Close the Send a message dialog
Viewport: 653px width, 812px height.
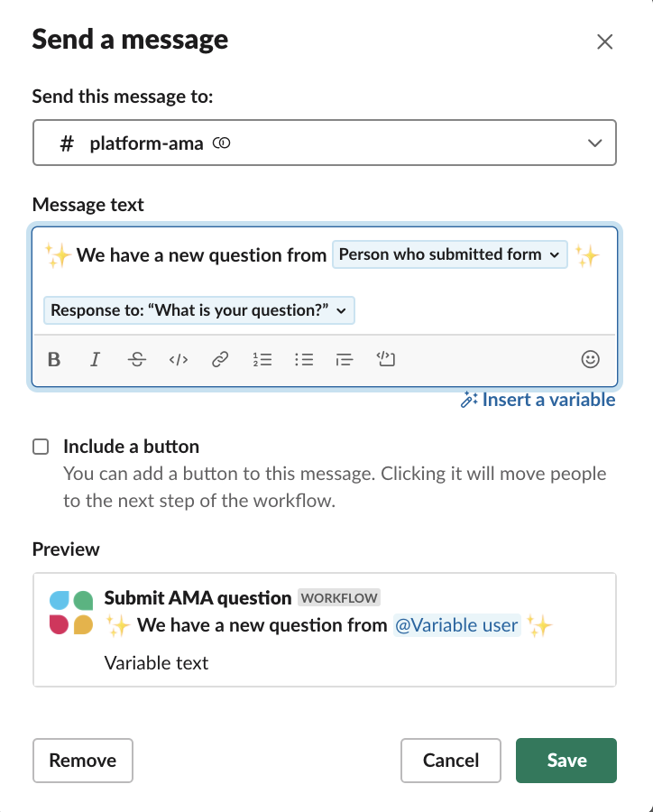[x=605, y=42]
